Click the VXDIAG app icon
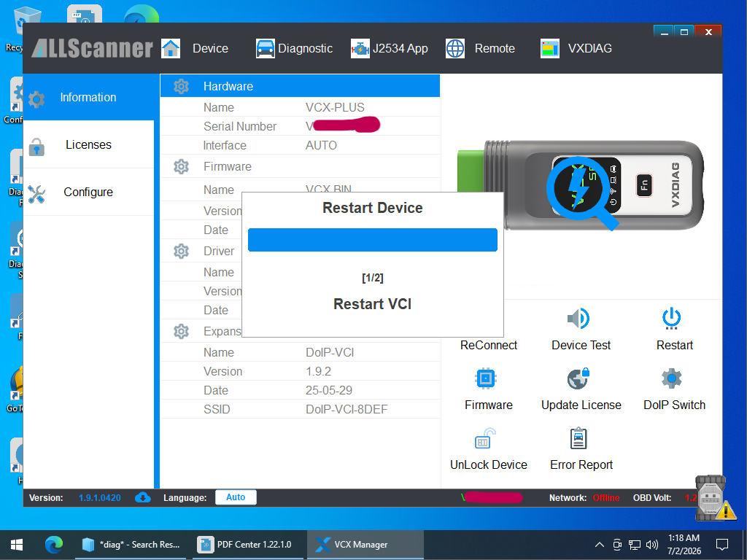 pos(550,49)
